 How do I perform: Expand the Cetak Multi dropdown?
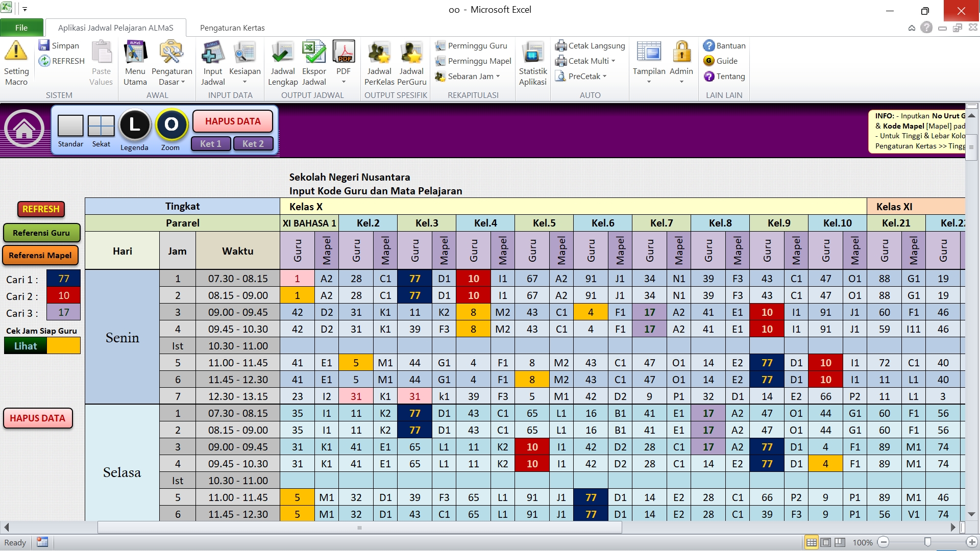(x=613, y=61)
